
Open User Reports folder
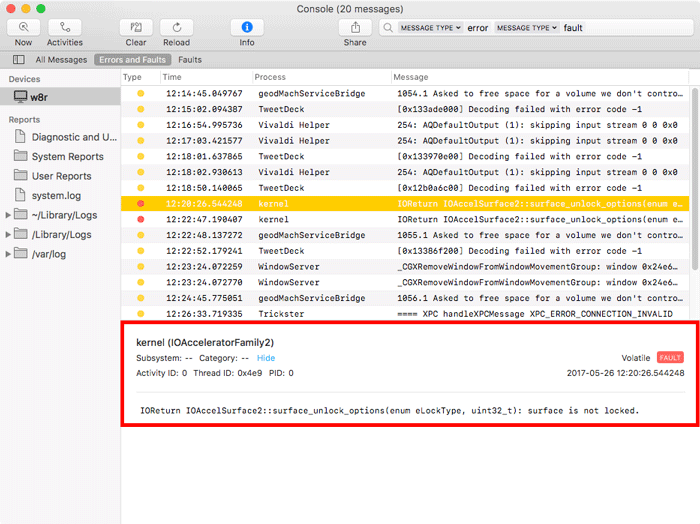pos(53,176)
